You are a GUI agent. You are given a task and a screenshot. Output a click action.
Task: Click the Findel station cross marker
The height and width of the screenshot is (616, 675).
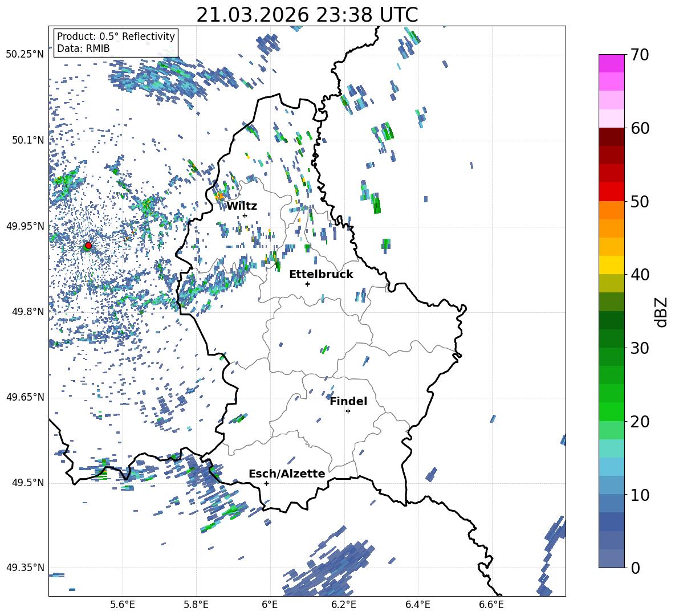coord(348,411)
